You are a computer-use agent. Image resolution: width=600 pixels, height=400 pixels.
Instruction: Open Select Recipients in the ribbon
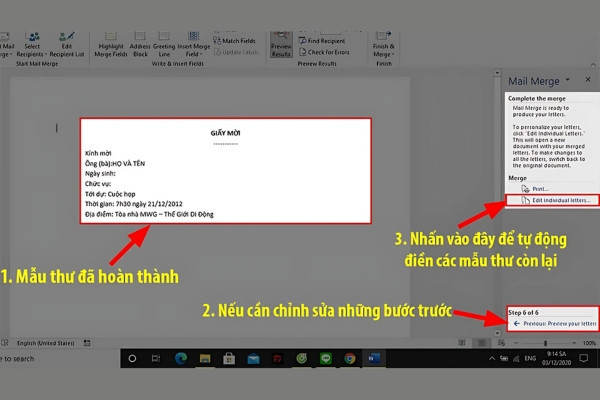coord(32,45)
